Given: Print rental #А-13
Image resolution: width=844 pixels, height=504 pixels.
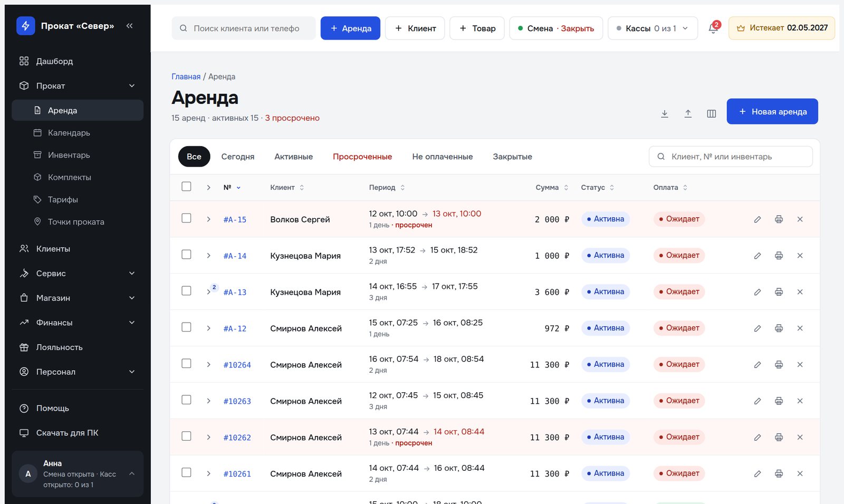Looking at the screenshot, I should pos(779,292).
